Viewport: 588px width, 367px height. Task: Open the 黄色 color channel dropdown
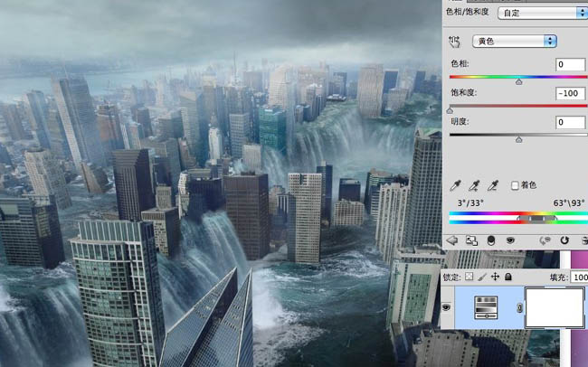514,42
